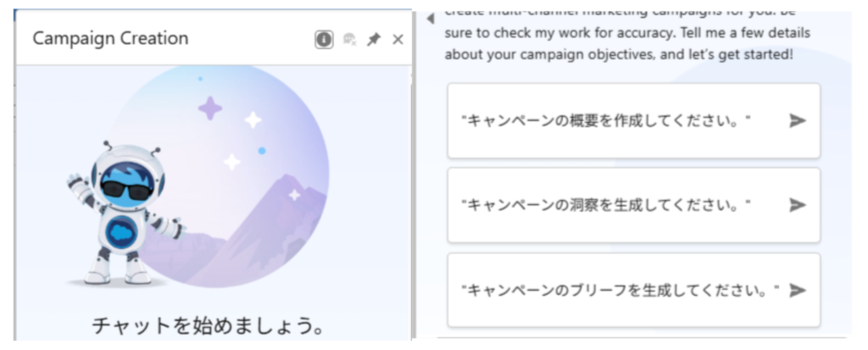Click the mascot's black sunglasses
The height and width of the screenshot is (350, 868).
click(126, 190)
